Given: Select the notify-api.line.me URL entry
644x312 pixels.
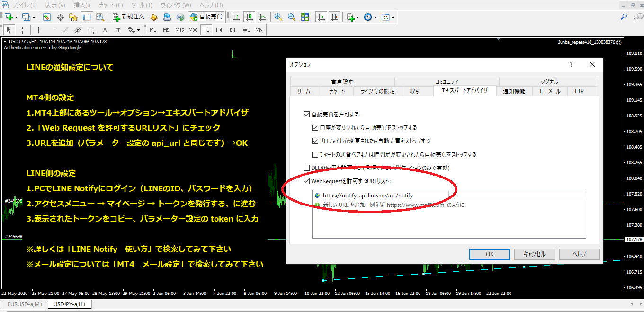Looking at the screenshot, I should click(449, 195).
